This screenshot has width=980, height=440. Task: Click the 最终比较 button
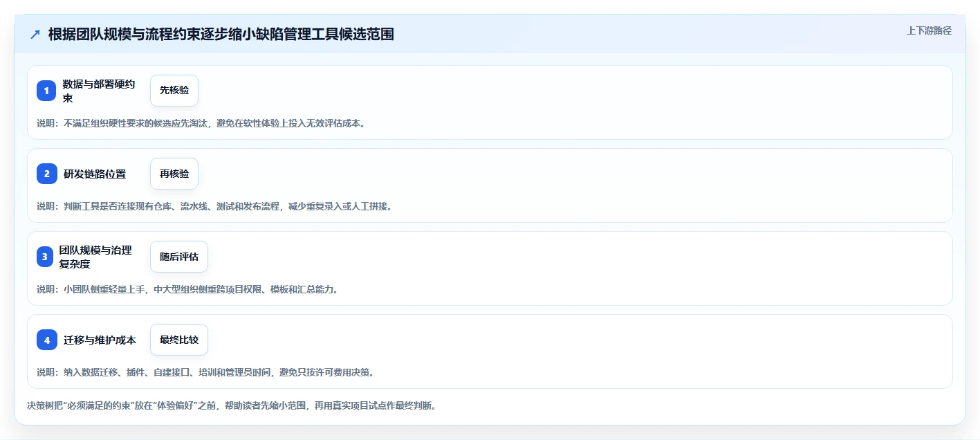[x=179, y=340]
